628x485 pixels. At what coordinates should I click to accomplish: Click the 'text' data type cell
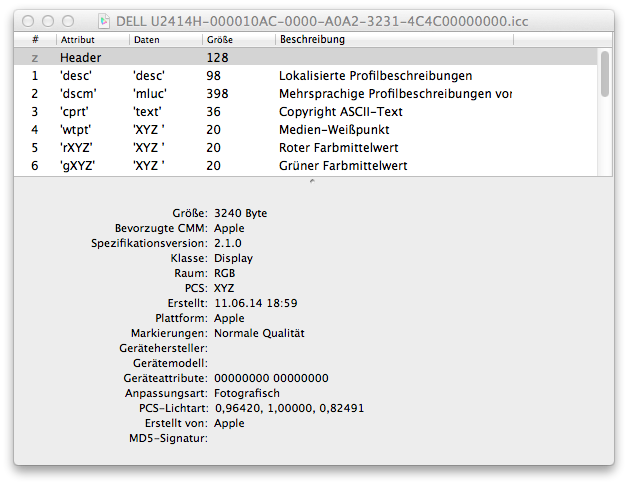coord(147,112)
